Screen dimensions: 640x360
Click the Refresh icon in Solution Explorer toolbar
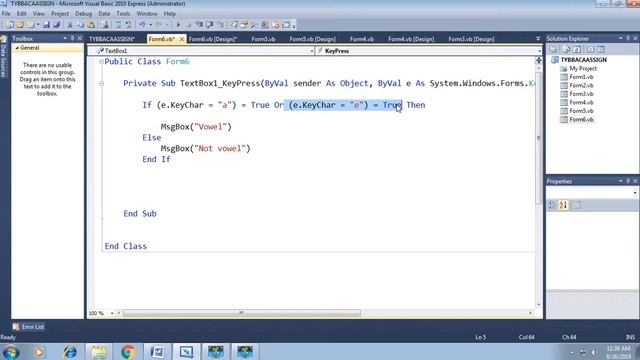click(577, 49)
